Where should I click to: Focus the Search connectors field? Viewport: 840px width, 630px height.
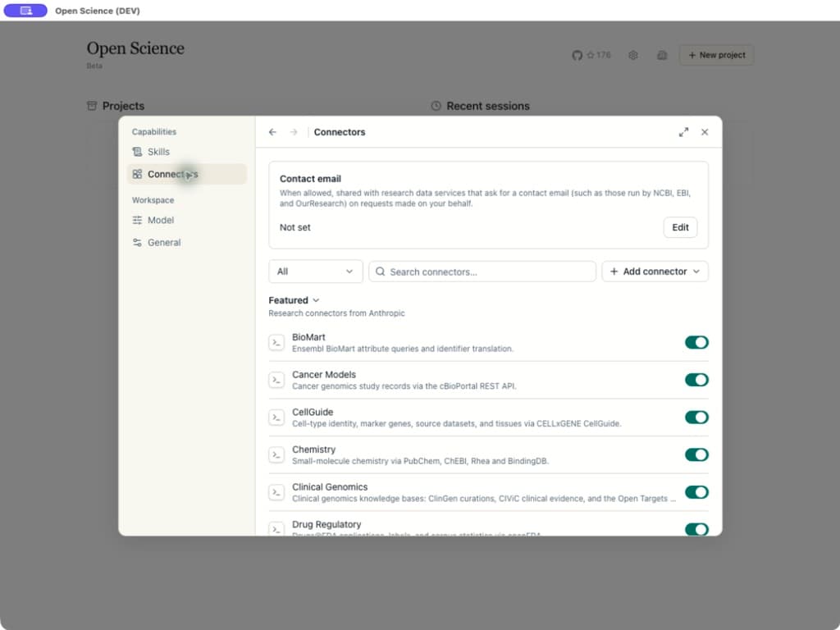pyautogui.click(x=482, y=272)
